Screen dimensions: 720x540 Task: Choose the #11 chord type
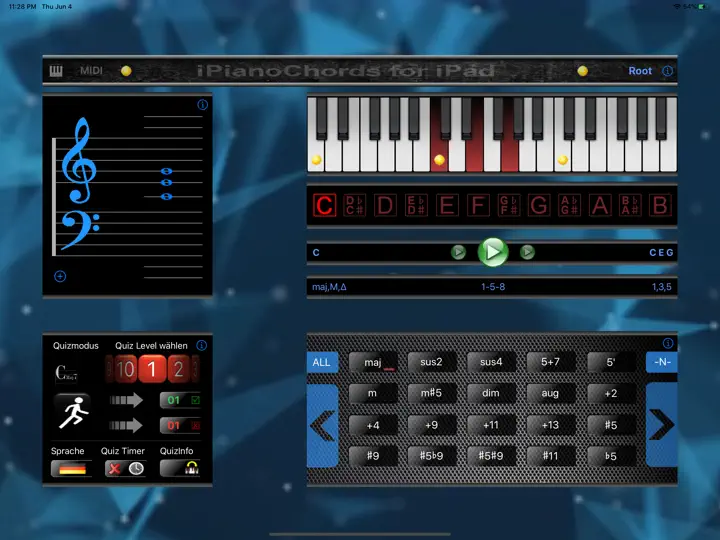pyautogui.click(x=551, y=456)
